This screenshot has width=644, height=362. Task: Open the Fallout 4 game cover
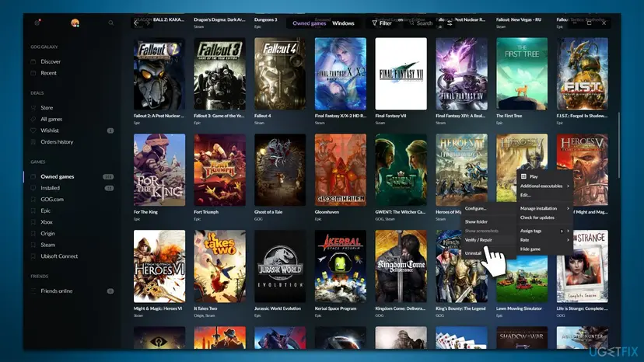[x=280, y=74]
